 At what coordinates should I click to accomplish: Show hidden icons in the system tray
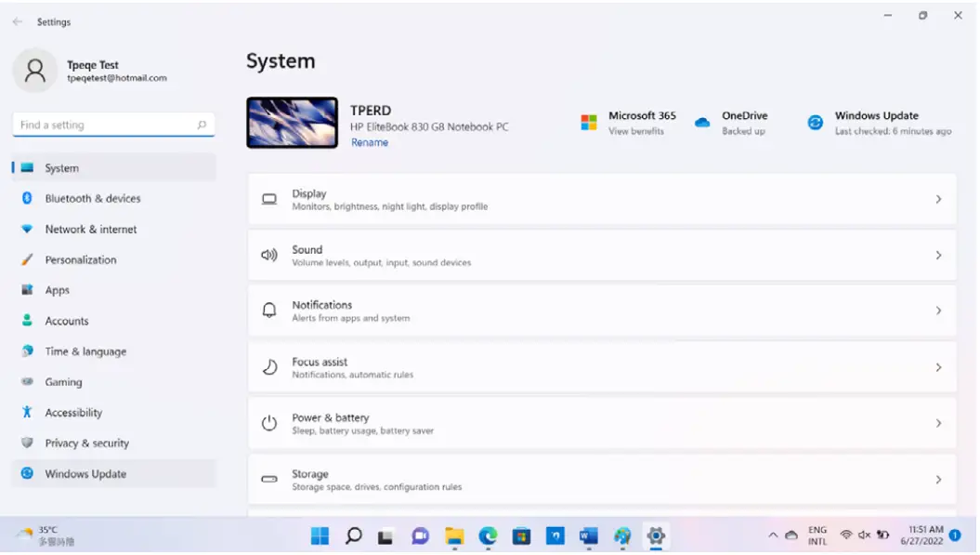pos(774,535)
